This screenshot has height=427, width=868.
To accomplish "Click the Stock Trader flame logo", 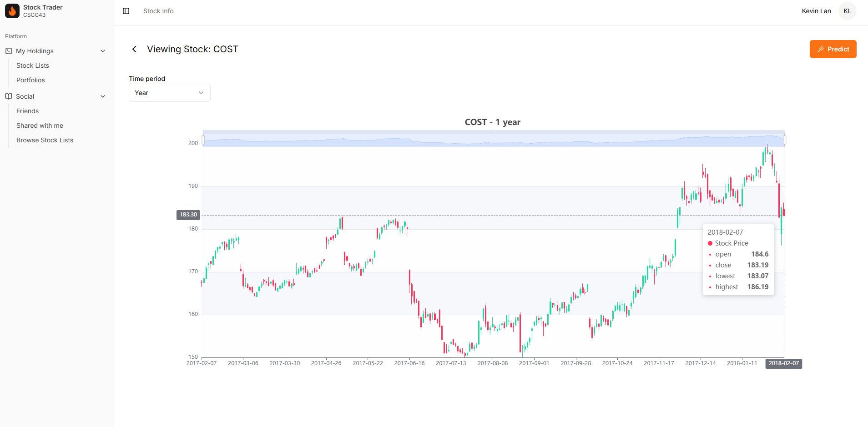I will 11,10.
